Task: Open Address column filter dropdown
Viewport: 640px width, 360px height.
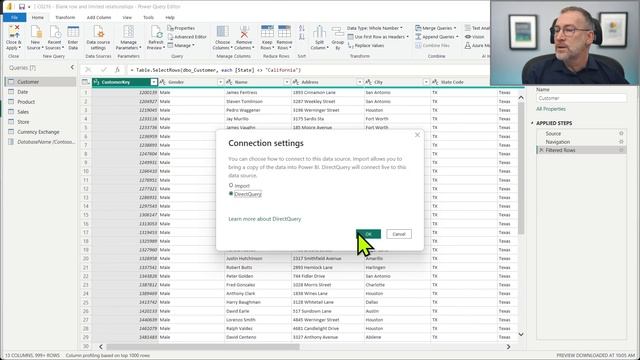Action: click(x=360, y=82)
